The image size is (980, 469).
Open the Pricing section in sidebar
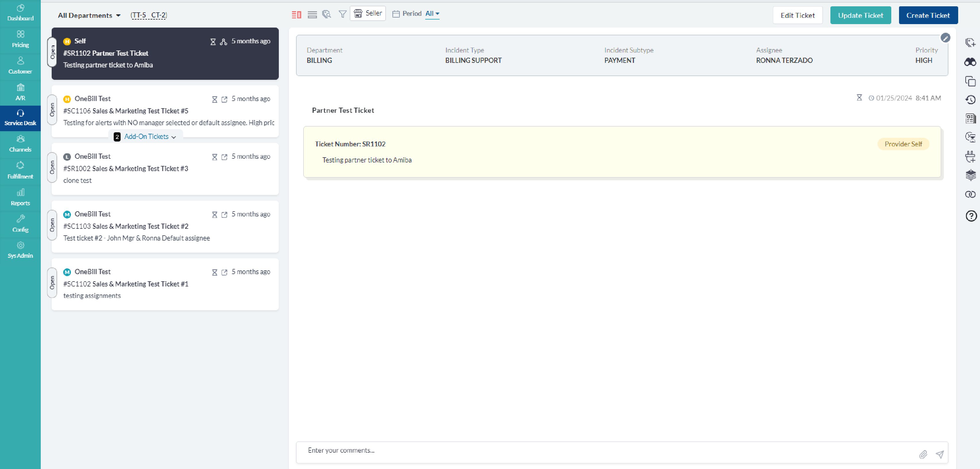click(20, 39)
